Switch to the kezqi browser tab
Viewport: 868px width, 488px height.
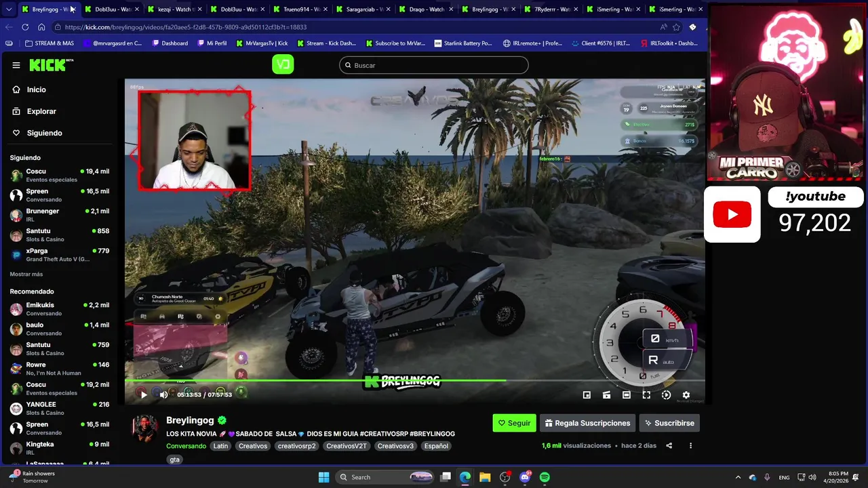(175, 9)
